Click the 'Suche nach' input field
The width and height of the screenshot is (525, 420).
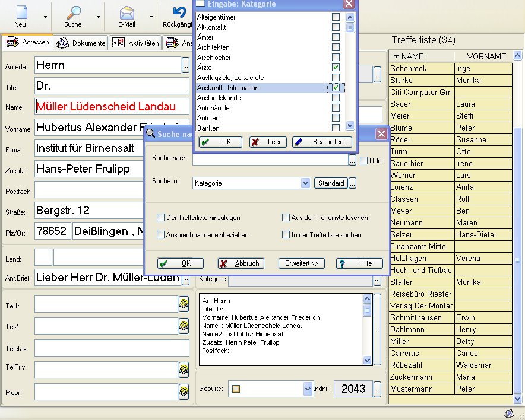click(270, 160)
